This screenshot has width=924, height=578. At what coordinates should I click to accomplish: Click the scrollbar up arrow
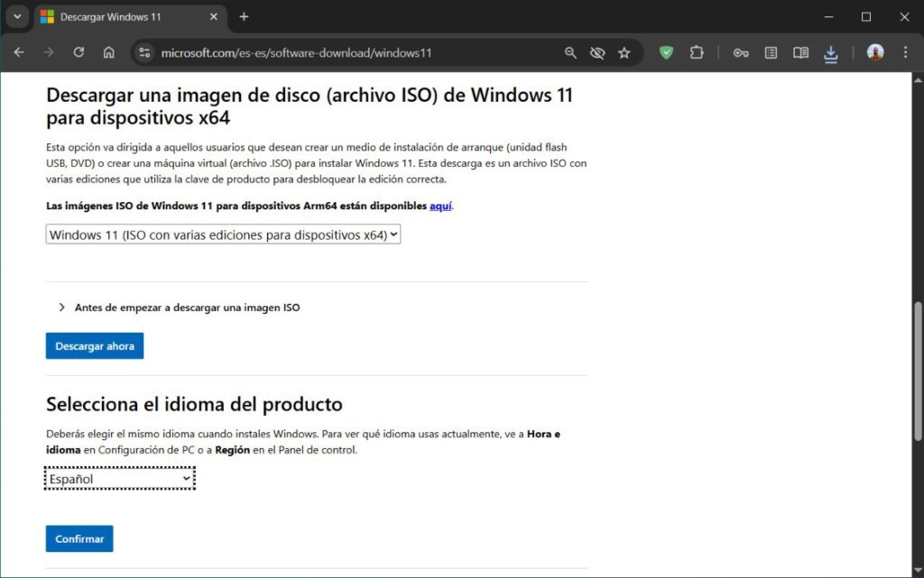(918, 79)
